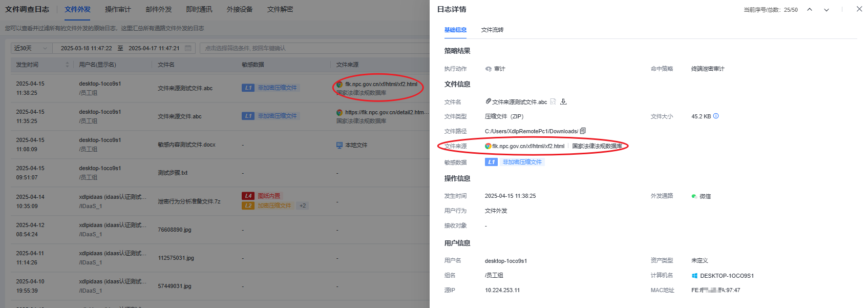Select the 敏感内容测试文件.docx log row

coord(186,145)
